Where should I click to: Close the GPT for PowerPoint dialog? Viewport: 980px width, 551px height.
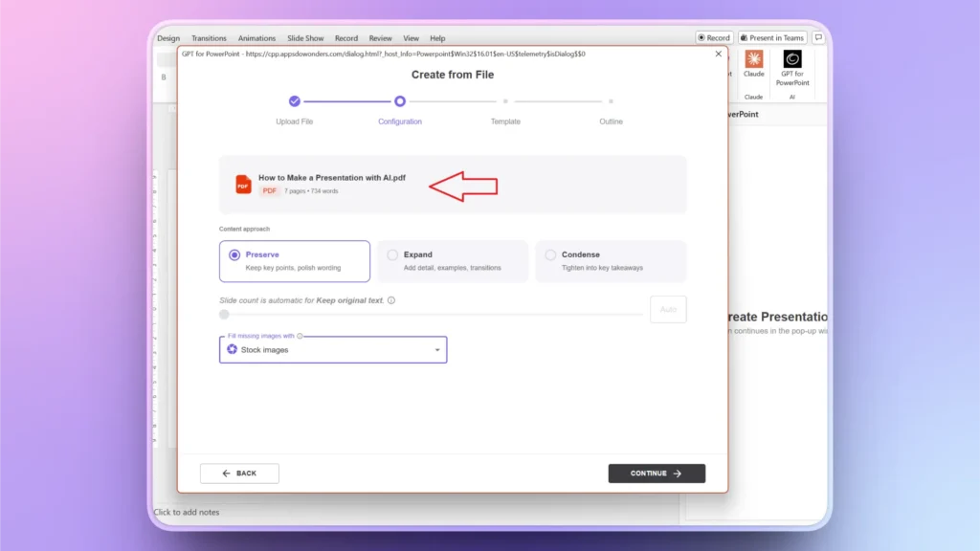[x=718, y=54]
